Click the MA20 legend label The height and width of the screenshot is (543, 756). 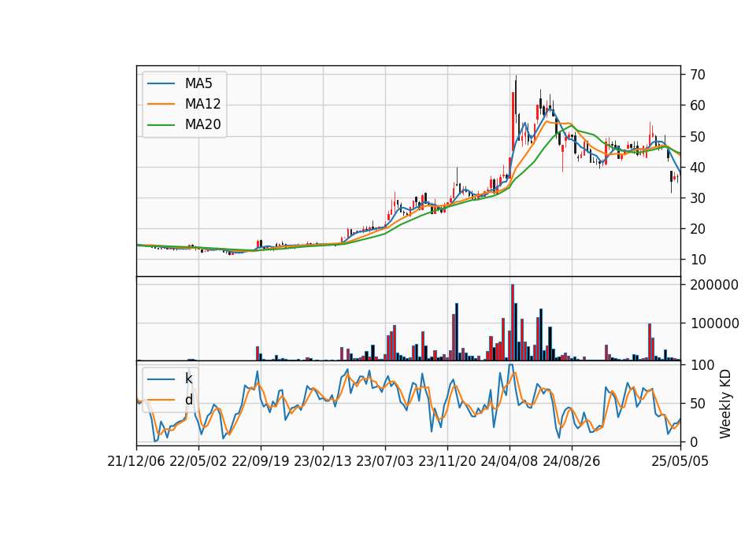point(202,124)
